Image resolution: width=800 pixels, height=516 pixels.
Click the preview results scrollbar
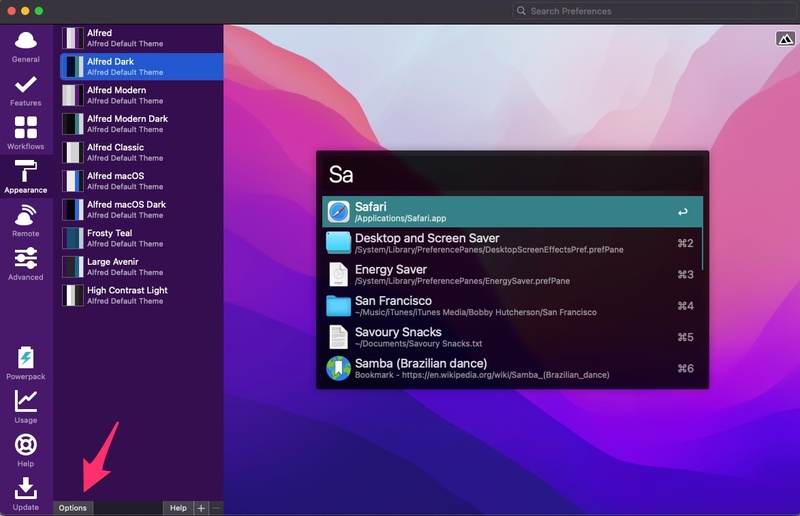pos(703,249)
